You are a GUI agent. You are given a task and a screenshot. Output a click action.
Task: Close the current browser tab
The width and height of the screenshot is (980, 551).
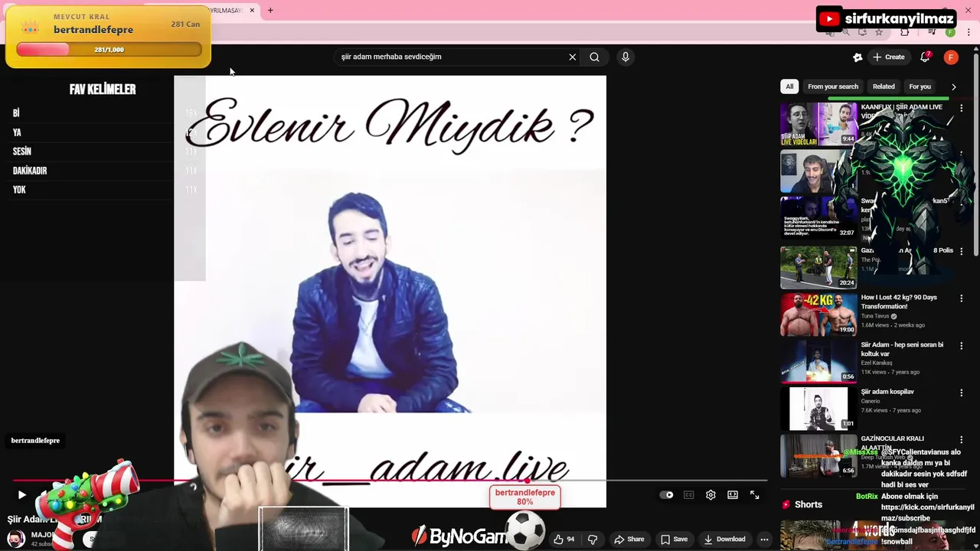(x=252, y=11)
